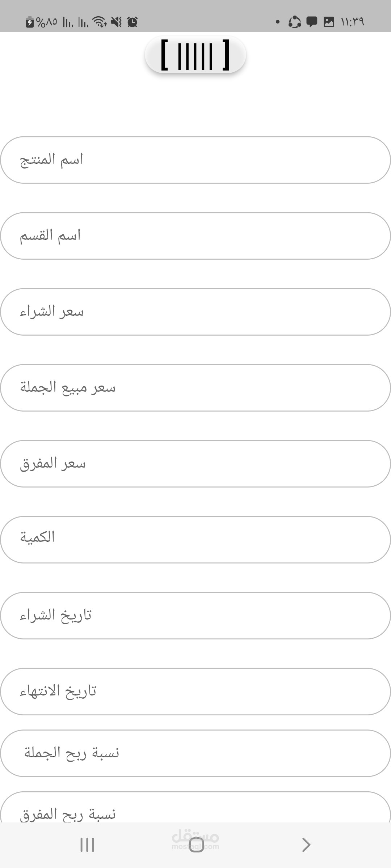
Task: Focus the اسم القسم input field
Action: coord(195,236)
